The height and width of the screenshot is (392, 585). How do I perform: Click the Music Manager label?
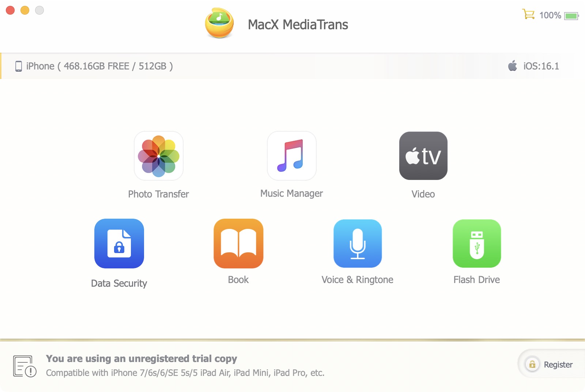291,194
